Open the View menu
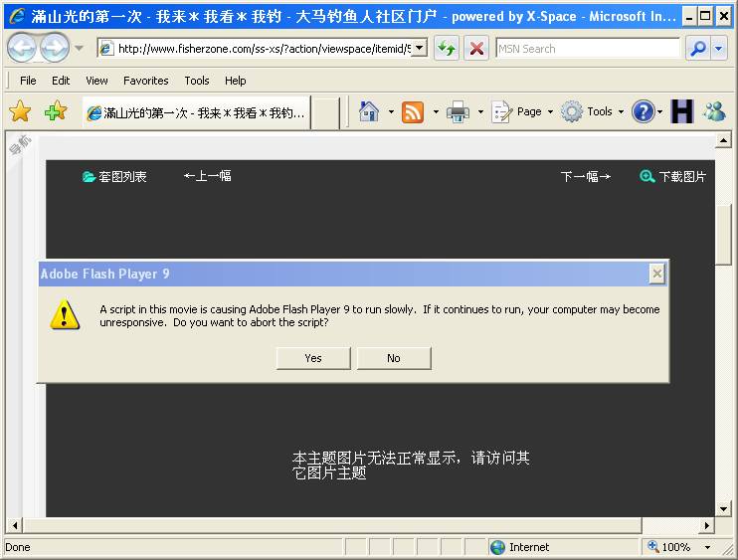Image resolution: width=738 pixels, height=560 pixels. coord(96,81)
